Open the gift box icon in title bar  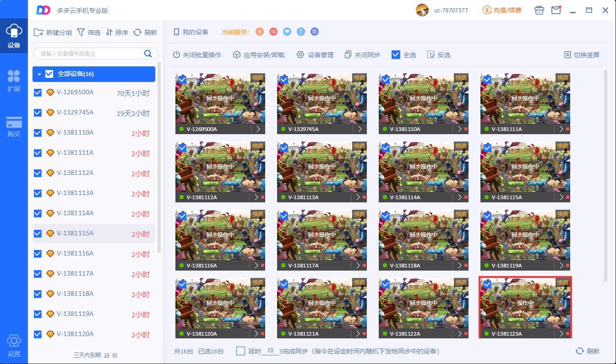coord(539,10)
